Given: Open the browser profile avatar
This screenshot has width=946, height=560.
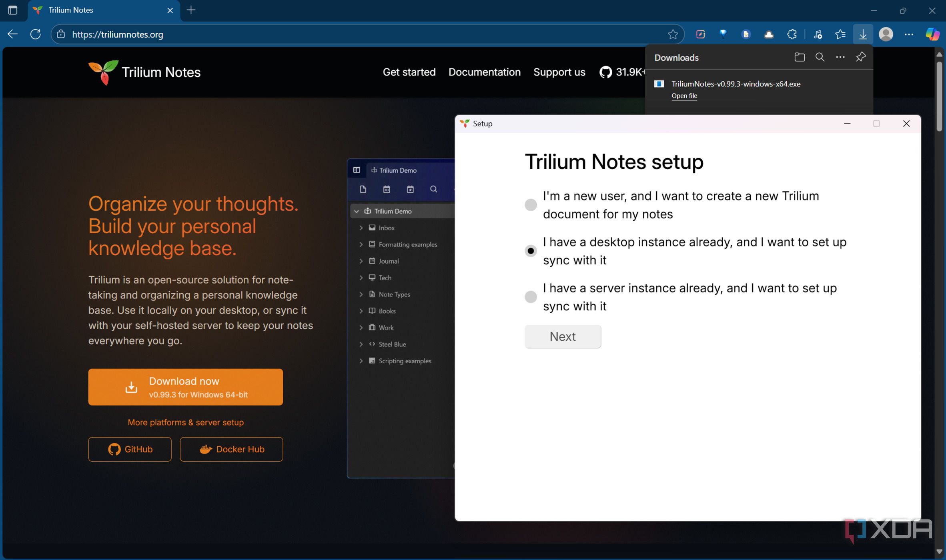Looking at the screenshot, I should pyautogui.click(x=886, y=34).
